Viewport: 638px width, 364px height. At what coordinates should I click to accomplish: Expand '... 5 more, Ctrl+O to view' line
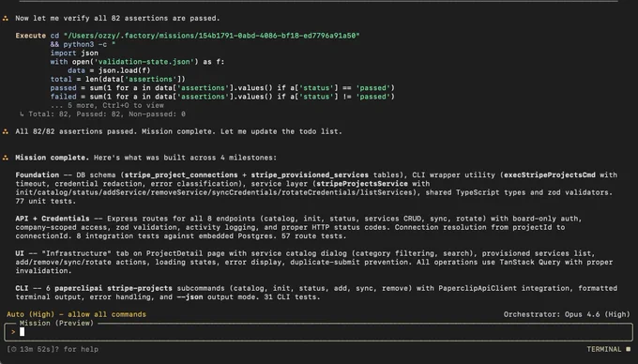pyautogui.click(x=107, y=105)
